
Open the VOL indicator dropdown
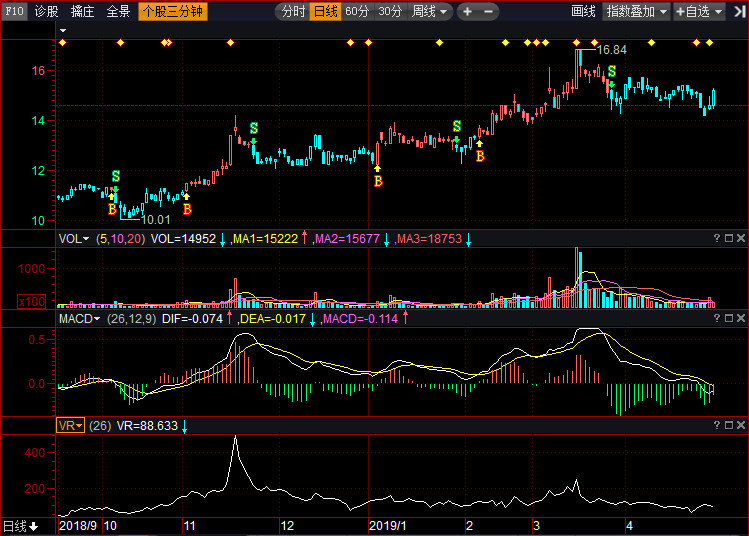click(x=74, y=238)
